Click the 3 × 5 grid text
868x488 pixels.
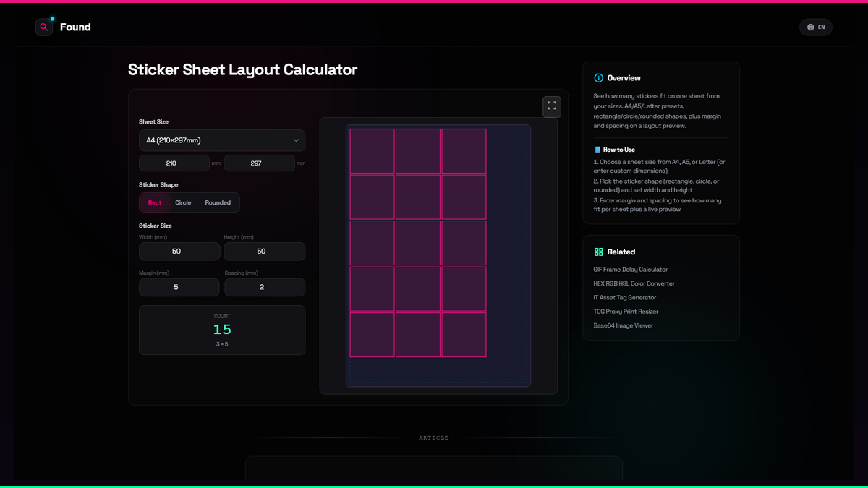coord(222,344)
